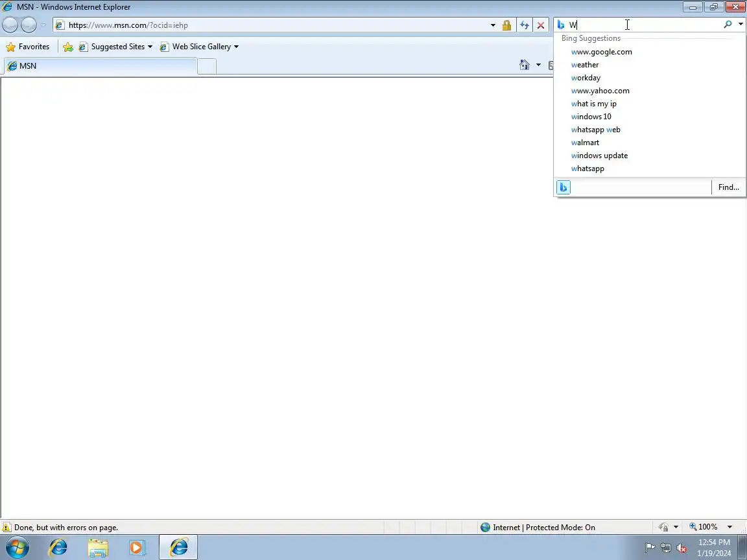Viewport: 747px width, 560px height.
Task: Select the MSN tab
Action: click(x=100, y=65)
